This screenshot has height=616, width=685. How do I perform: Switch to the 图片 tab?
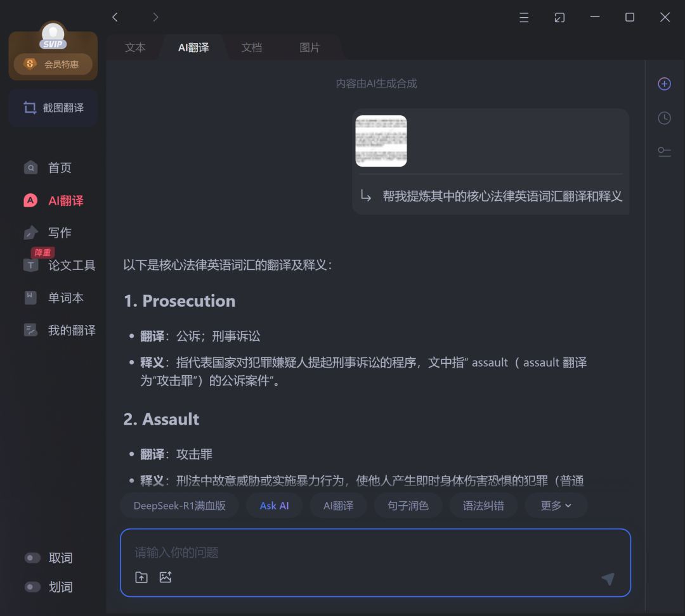[310, 48]
